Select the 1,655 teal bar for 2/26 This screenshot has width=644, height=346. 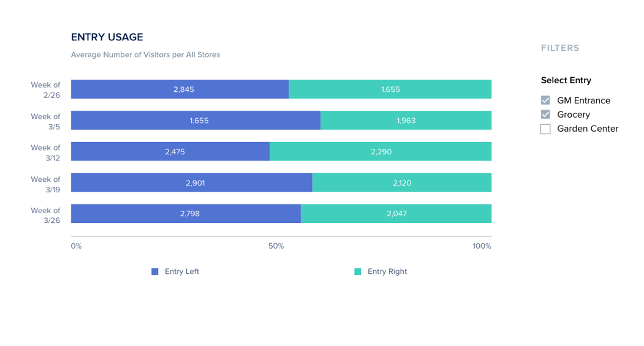tap(390, 89)
